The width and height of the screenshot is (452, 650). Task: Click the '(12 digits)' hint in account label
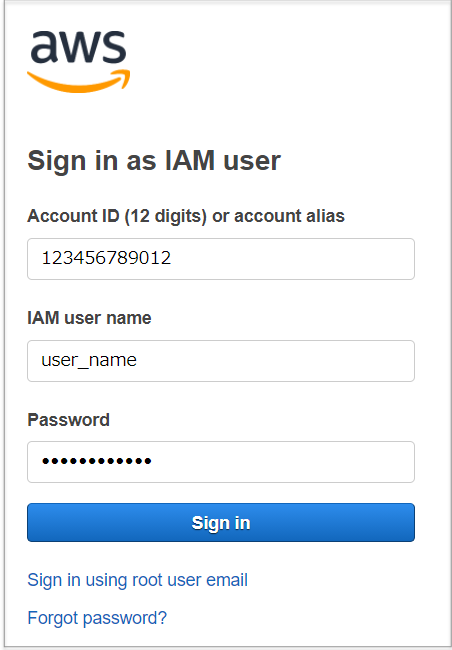(x=165, y=216)
